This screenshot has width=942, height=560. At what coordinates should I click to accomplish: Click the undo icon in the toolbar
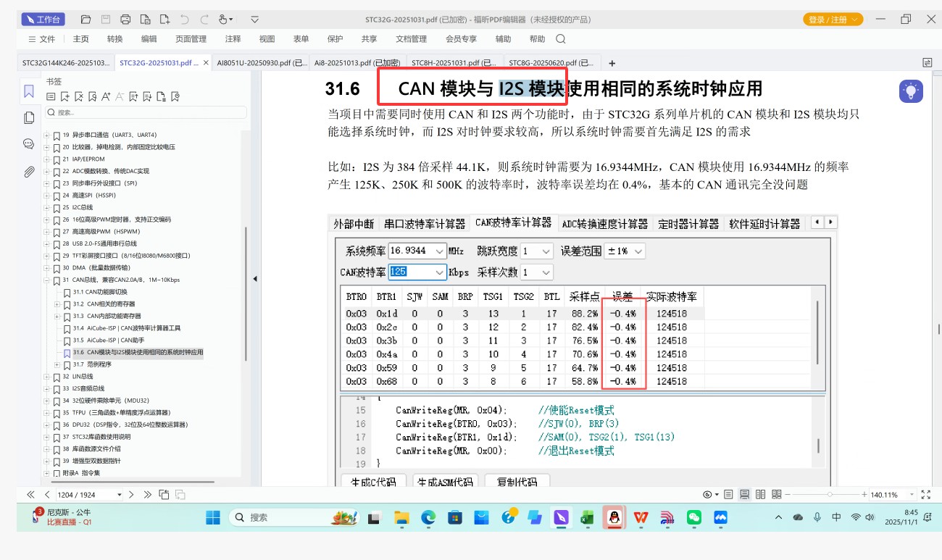click(x=184, y=20)
